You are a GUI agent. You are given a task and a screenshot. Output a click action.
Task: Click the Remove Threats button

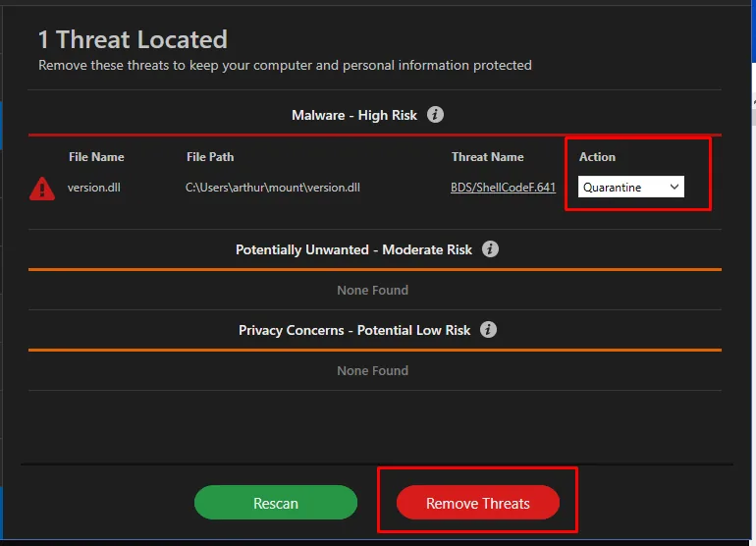coord(478,503)
